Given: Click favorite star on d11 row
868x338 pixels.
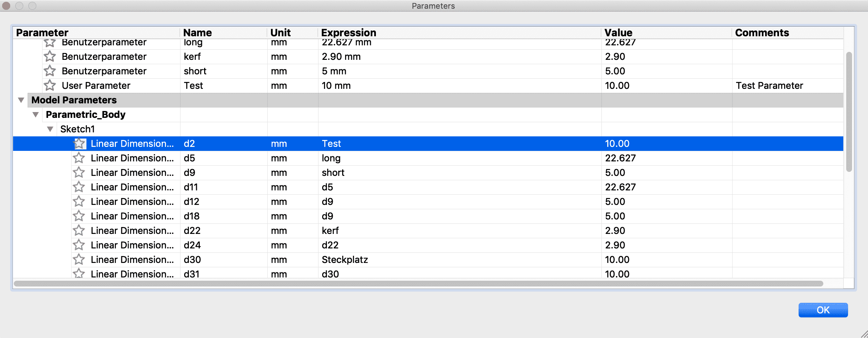Looking at the screenshot, I should tap(79, 187).
